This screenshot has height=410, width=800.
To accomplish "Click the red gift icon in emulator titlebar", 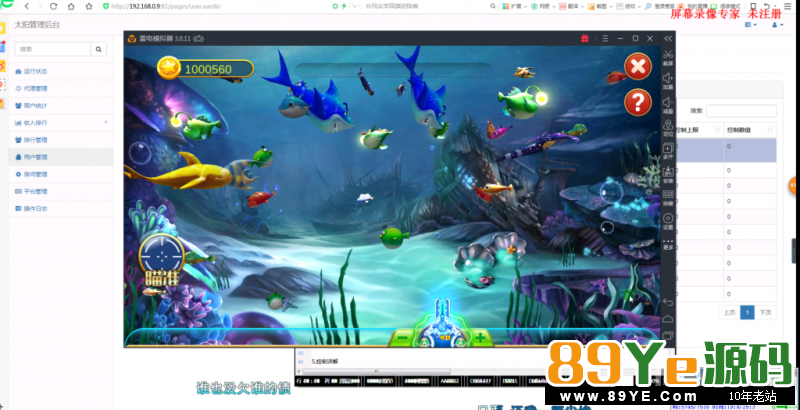I will click(x=585, y=38).
